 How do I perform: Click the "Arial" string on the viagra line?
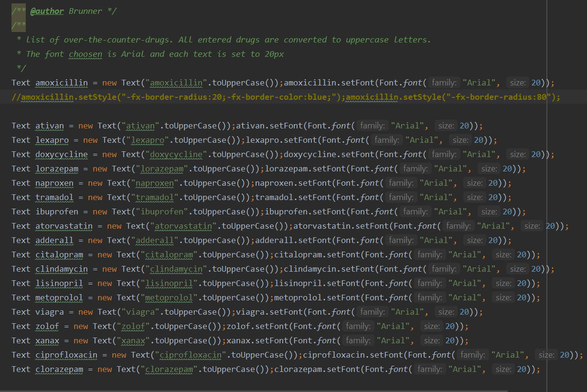pyautogui.click(x=407, y=312)
